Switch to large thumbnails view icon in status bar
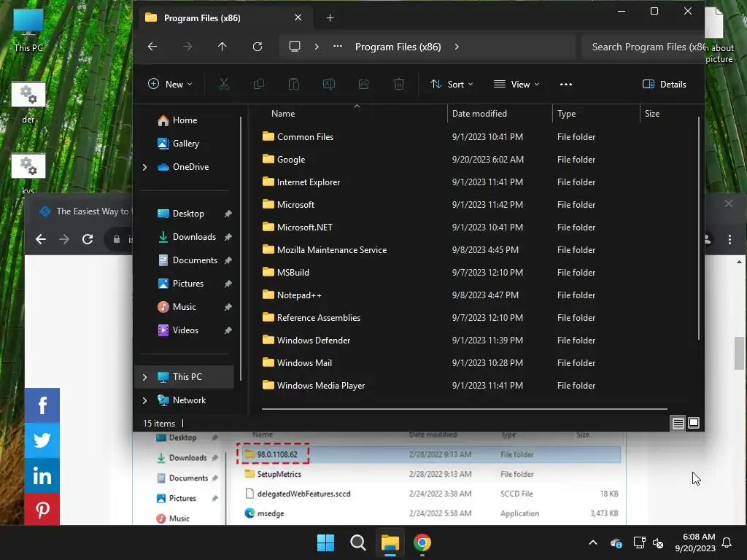747x560 pixels. click(x=694, y=423)
